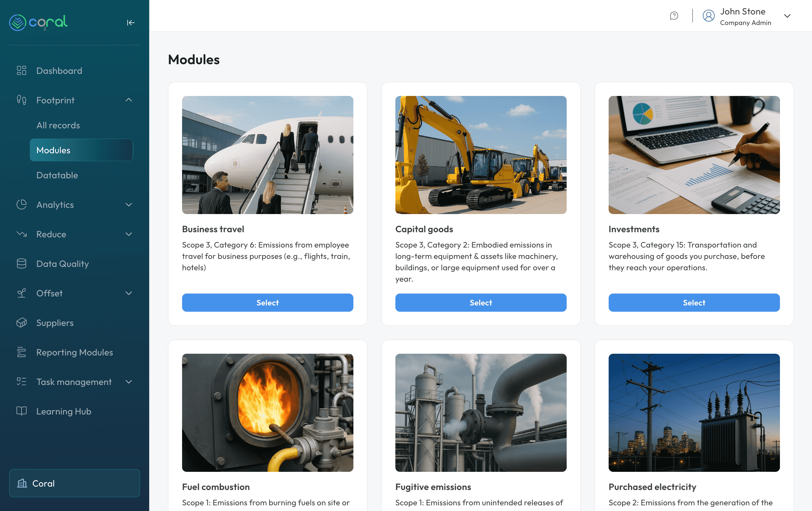Select the Business travel module
The height and width of the screenshot is (511, 812).
[x=267, y=302]
